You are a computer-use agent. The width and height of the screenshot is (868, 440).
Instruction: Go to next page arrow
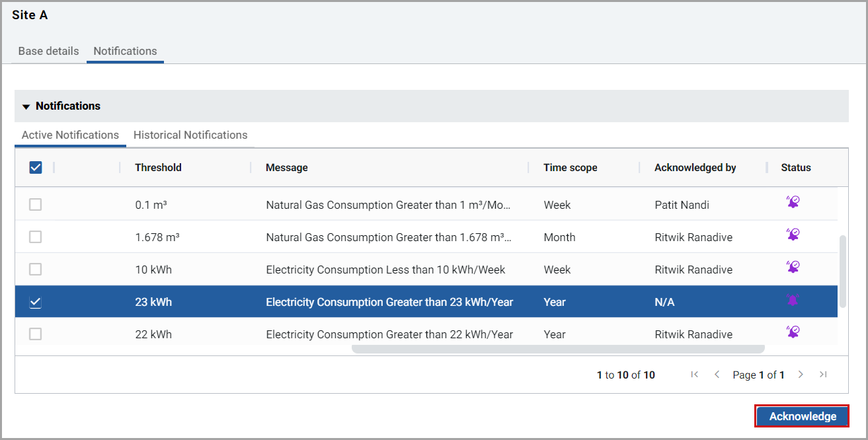[x=801, y=375]
